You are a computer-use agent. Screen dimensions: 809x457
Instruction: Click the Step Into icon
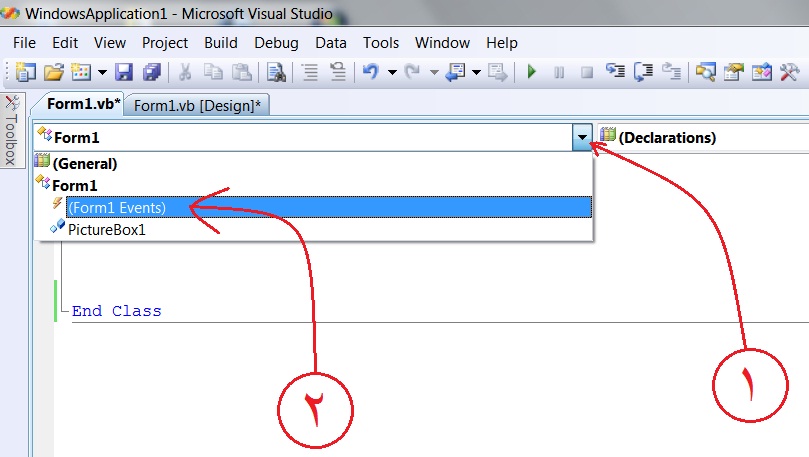pyautogui.click(x=615, y=71)
